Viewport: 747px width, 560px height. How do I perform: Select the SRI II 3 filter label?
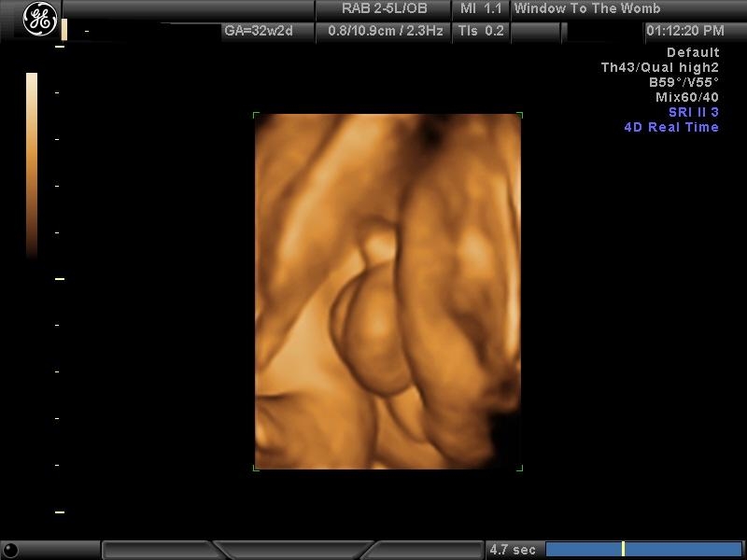694,112
